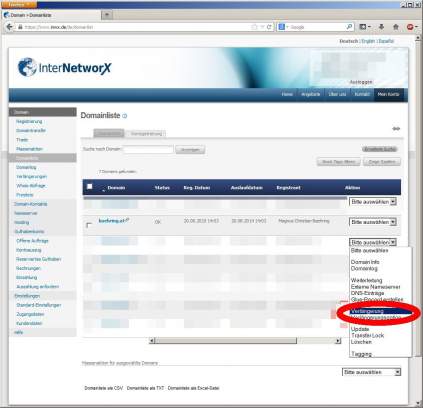423x408 pixels.
Task: Click the horizontal scrollbar under the table
Action: (x=245, y=341)
